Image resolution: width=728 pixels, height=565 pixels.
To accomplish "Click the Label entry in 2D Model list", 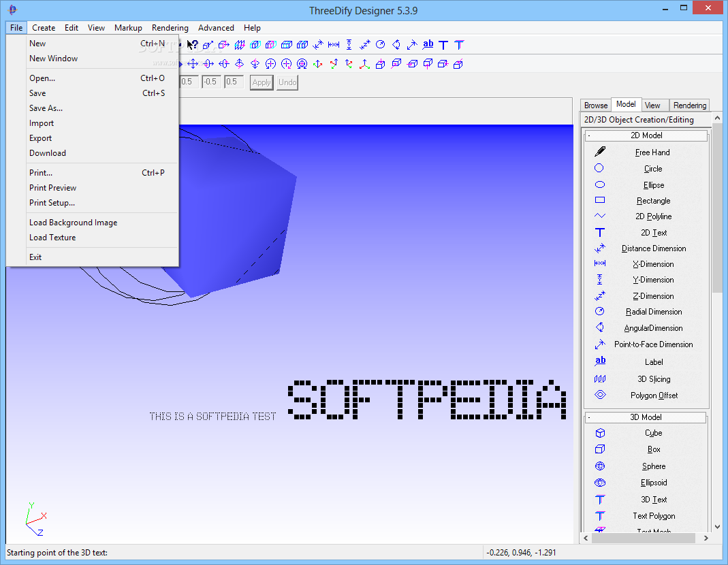I will point(654,362).
